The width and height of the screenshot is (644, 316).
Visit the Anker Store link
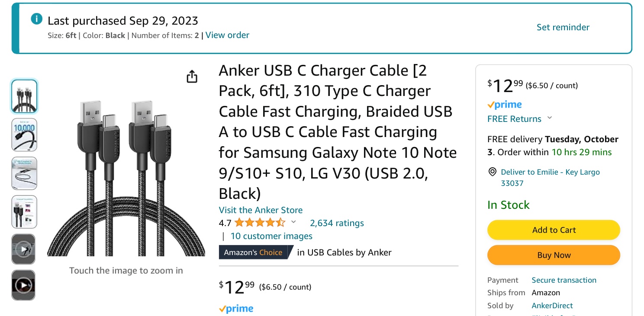coord(261,210)
